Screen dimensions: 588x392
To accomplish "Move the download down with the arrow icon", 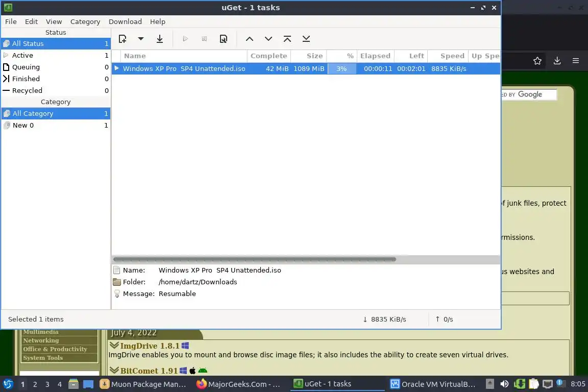I will (268, 39).
